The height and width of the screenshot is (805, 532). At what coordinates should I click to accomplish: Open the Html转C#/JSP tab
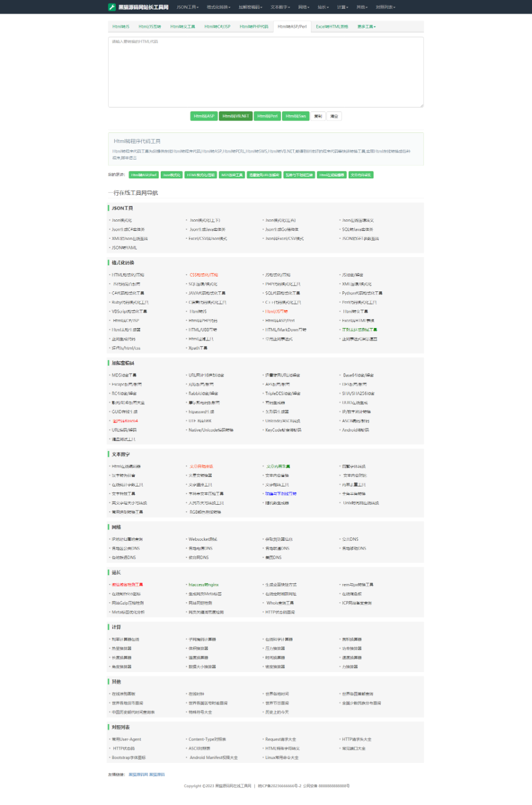218,27
